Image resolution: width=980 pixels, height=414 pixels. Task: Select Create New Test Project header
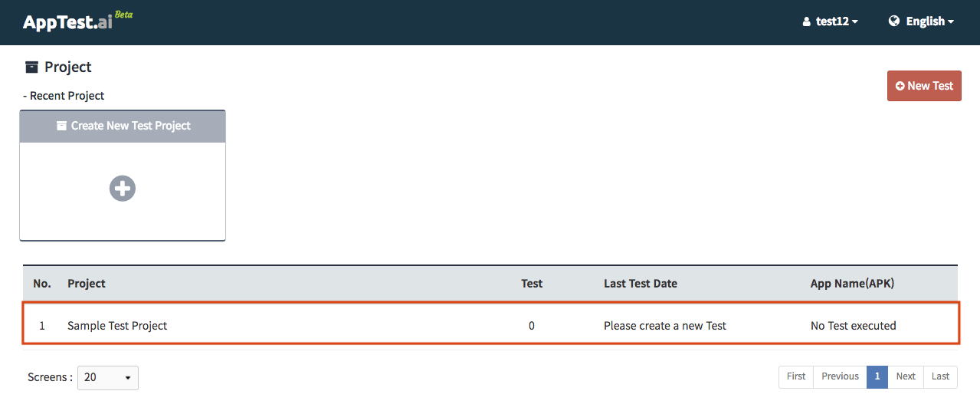point(123,126)
